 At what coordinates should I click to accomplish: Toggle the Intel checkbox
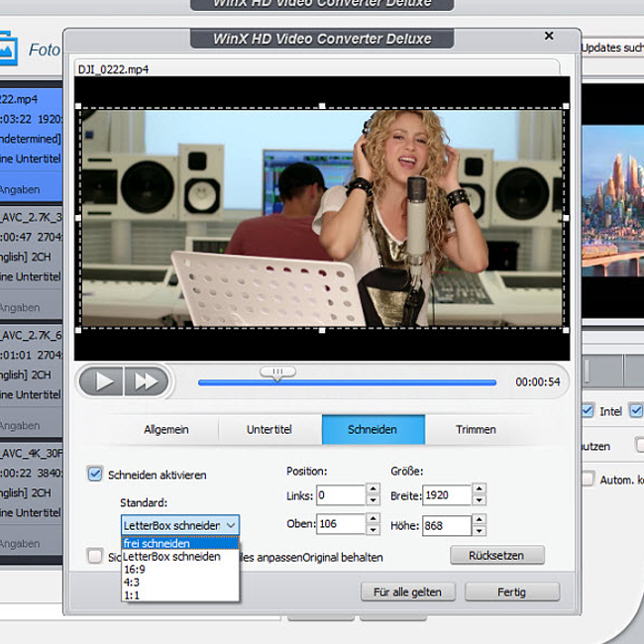tap(588, 411)
